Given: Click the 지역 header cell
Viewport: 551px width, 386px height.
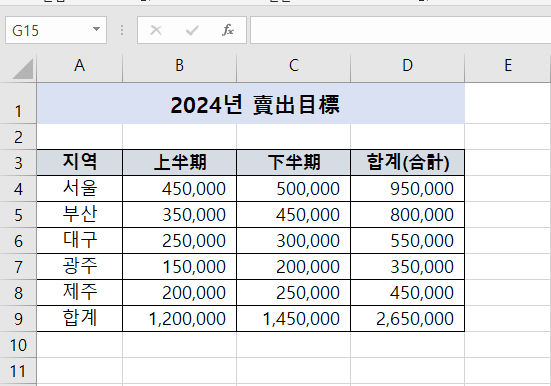Looking at the screenshot, I should pos(80,162).
